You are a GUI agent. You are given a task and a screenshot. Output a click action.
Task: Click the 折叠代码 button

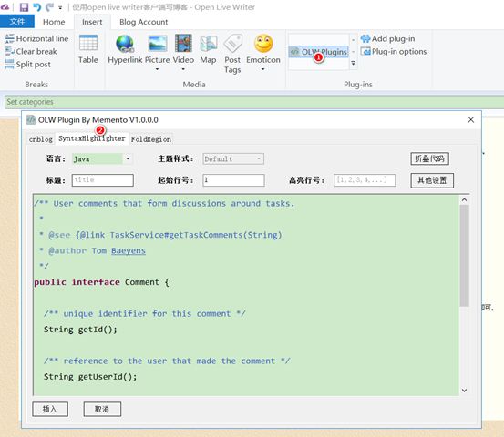pyautogui.click(x=429, y=158)
